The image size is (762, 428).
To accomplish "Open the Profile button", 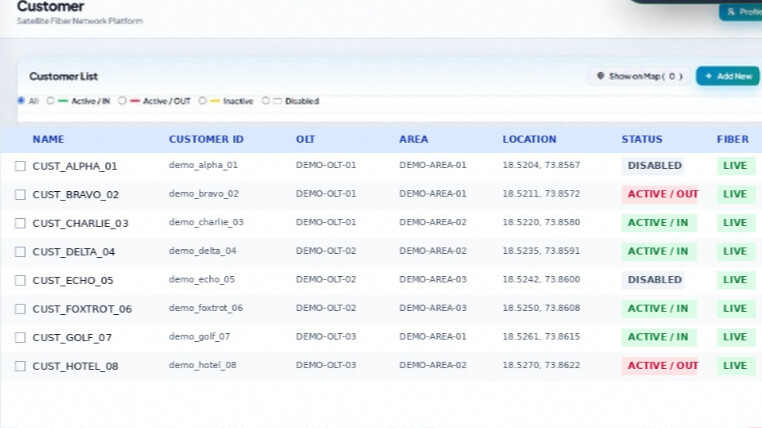I will click(x=741, y=12).
